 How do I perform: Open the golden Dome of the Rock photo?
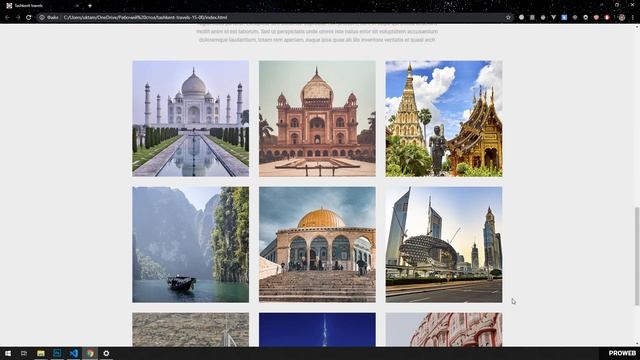coord(317,244)
